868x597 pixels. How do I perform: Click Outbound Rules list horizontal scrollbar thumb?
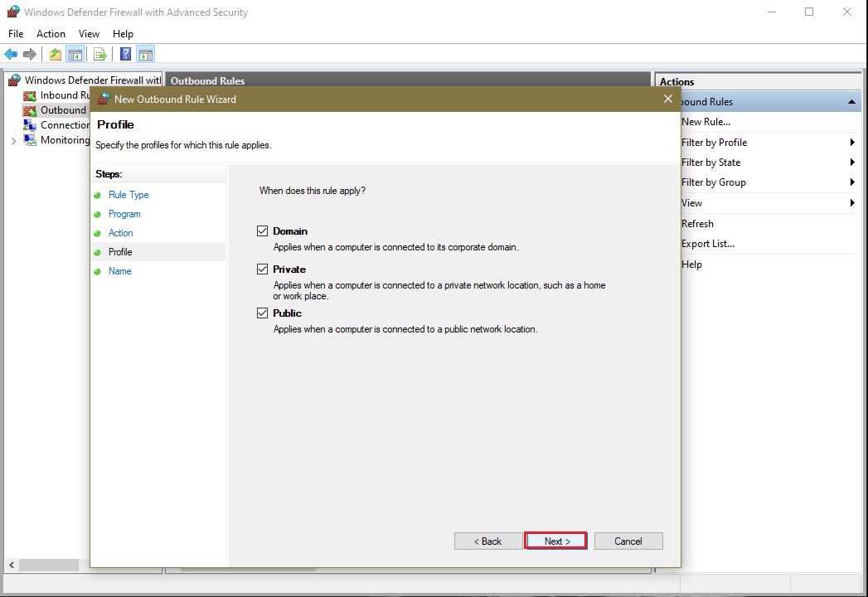click(x=247, y=570)
